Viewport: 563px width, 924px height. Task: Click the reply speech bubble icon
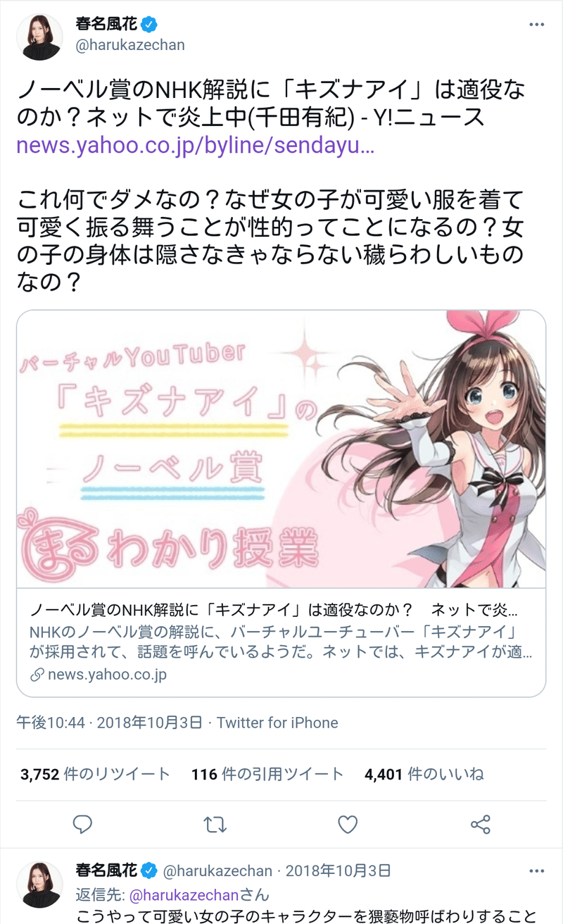[x=82, y=824]
